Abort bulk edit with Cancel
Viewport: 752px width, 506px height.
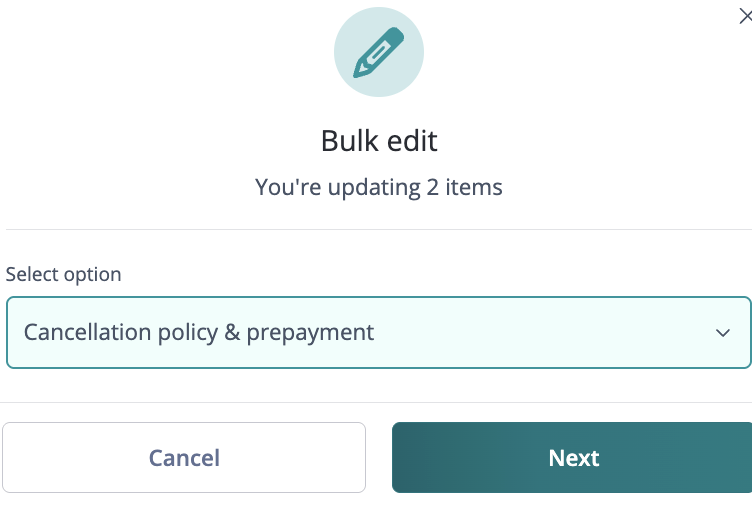point(184,458)
